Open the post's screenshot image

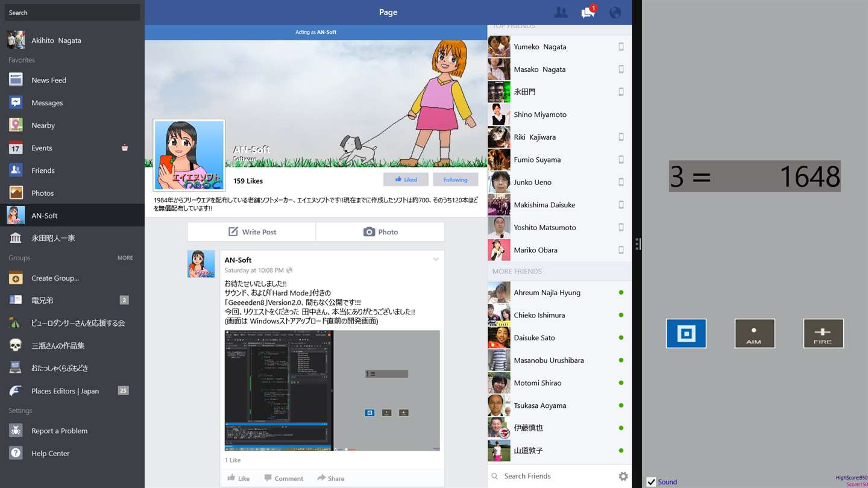pyautogui.click(x=332, y=390)
